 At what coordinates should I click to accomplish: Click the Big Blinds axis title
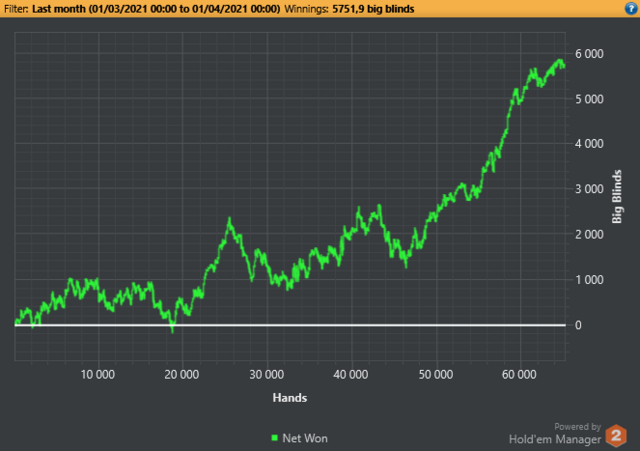point(617,197)
